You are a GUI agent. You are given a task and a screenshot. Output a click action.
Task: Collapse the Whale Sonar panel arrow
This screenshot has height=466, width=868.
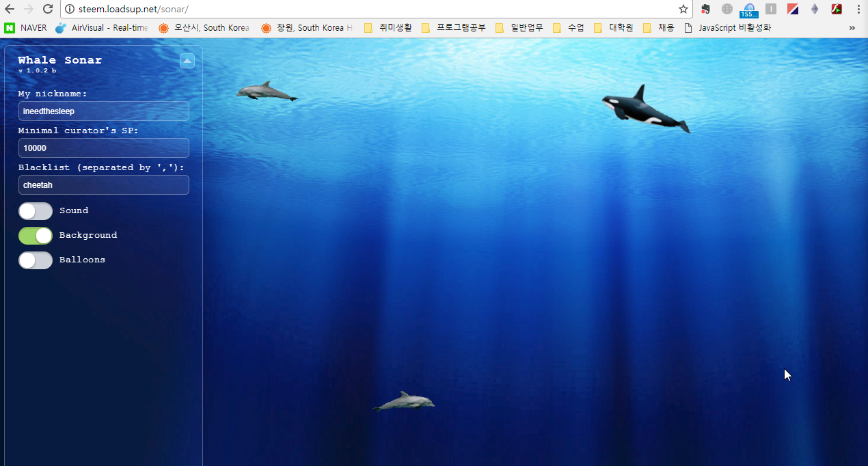(x=187, y=61)
